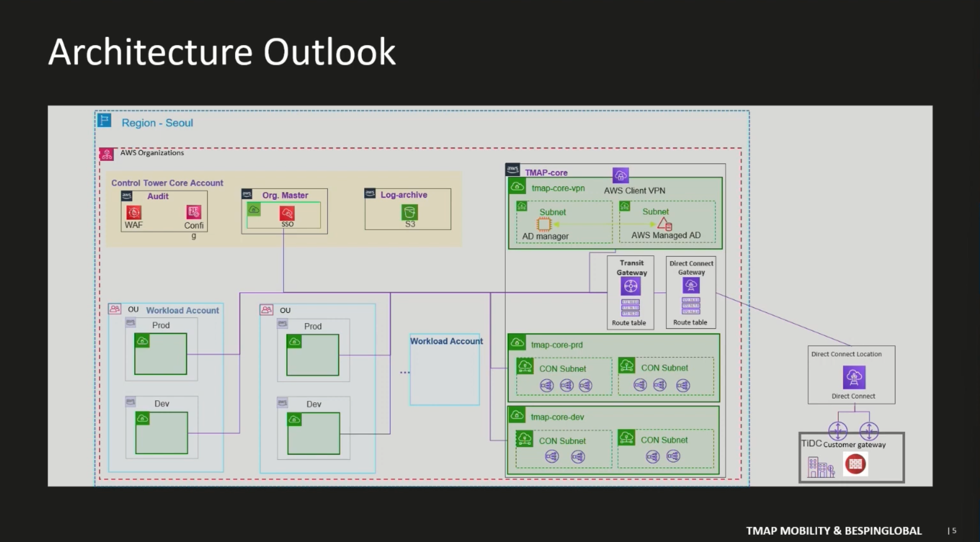Click the right CON Subnet icon in tmap-core-prd
This screenshot has width=980, height=542.
[626, 365]
